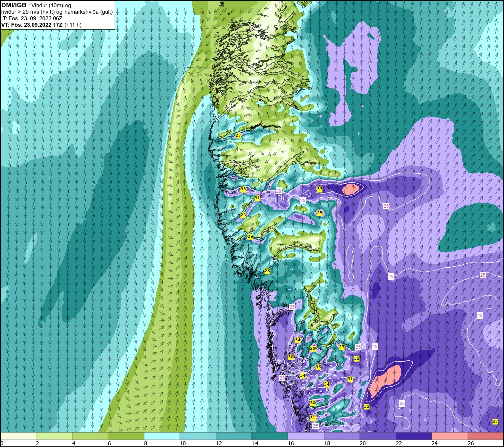The width and height of the screenshot is (504, 447).
Task: Click the legend tick label '16'
Action: 291,444
